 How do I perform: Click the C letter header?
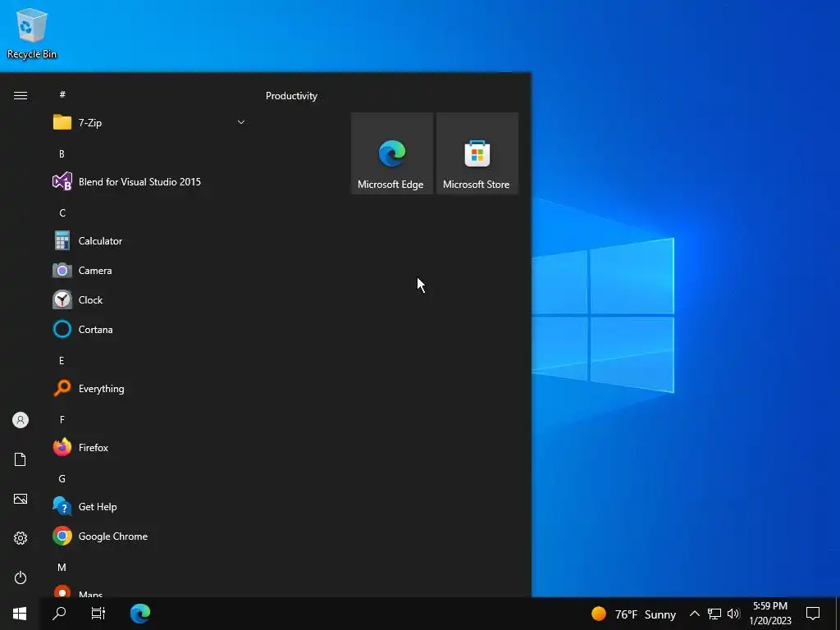click(62, 213)
